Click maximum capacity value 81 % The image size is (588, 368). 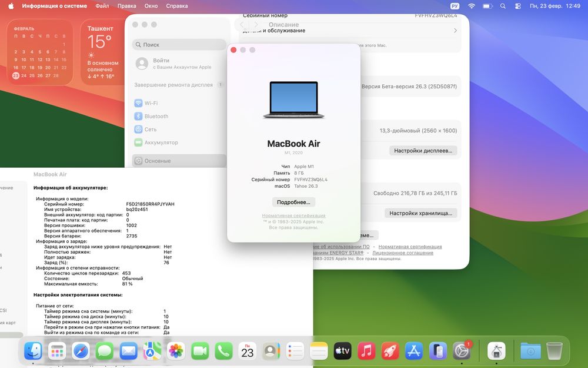127,284
